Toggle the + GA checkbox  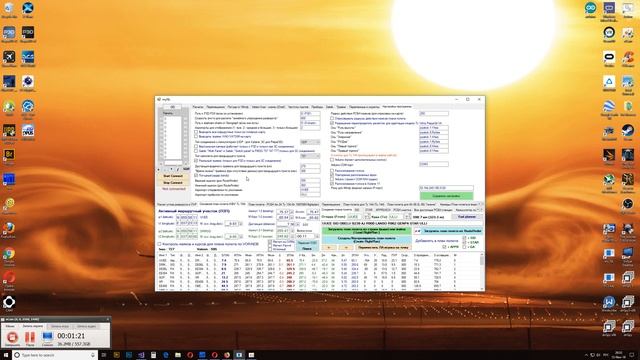pyautogui.click(x=464, y=247)
